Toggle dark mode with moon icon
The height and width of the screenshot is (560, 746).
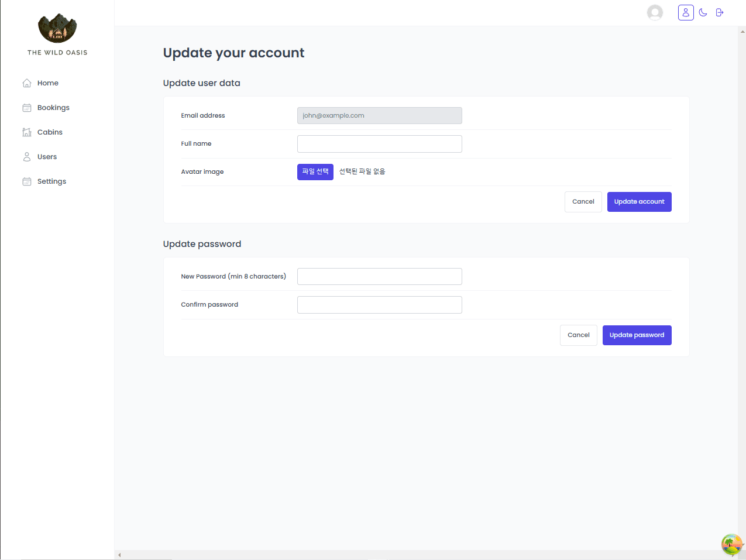703,12
